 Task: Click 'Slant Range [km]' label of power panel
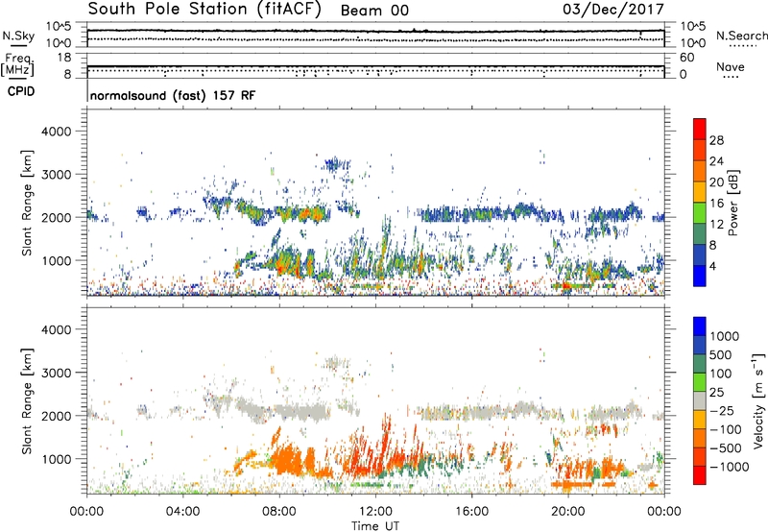[x=27, y=203]
